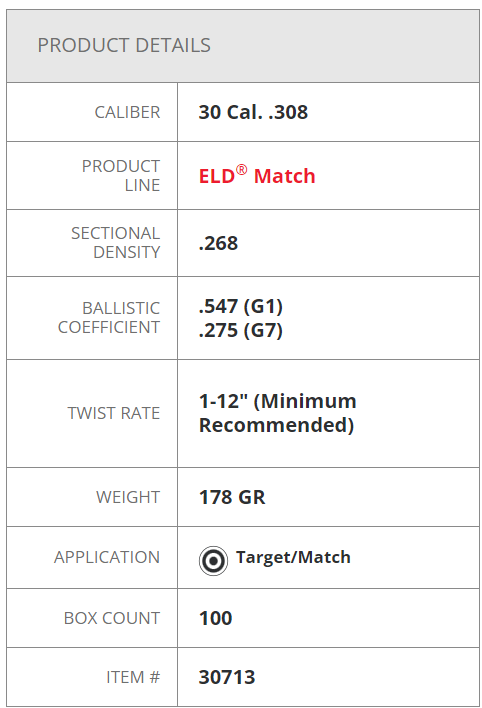
Task: Select the 178 GR weight value
Action: (232, 497)
